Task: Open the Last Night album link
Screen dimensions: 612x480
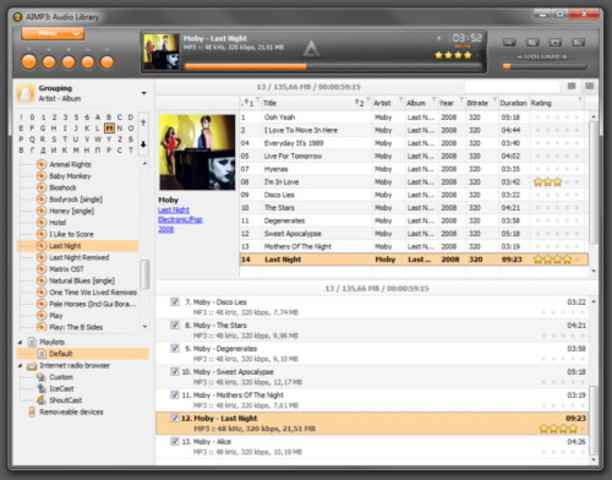Action: click(x=174, y=210)
